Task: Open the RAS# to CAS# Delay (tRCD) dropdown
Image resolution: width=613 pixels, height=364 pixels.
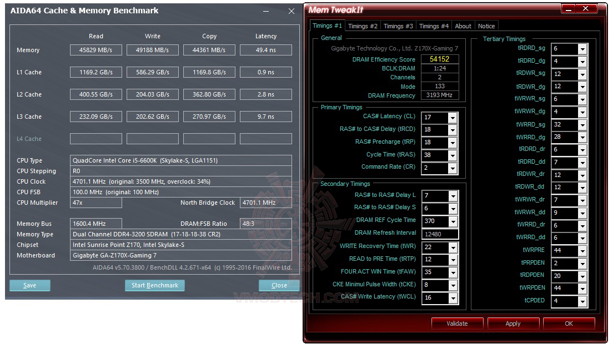Action: coord(453,130)
